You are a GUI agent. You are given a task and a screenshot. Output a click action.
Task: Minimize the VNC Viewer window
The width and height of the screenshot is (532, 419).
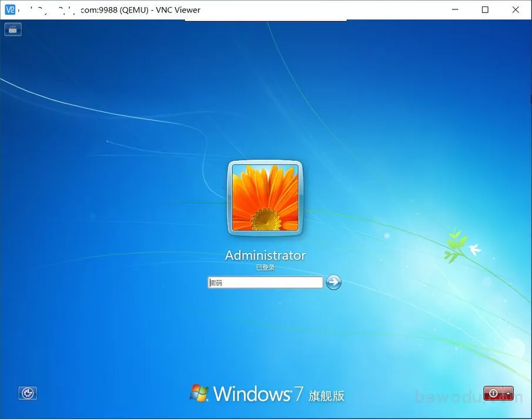tap(458, 9)
